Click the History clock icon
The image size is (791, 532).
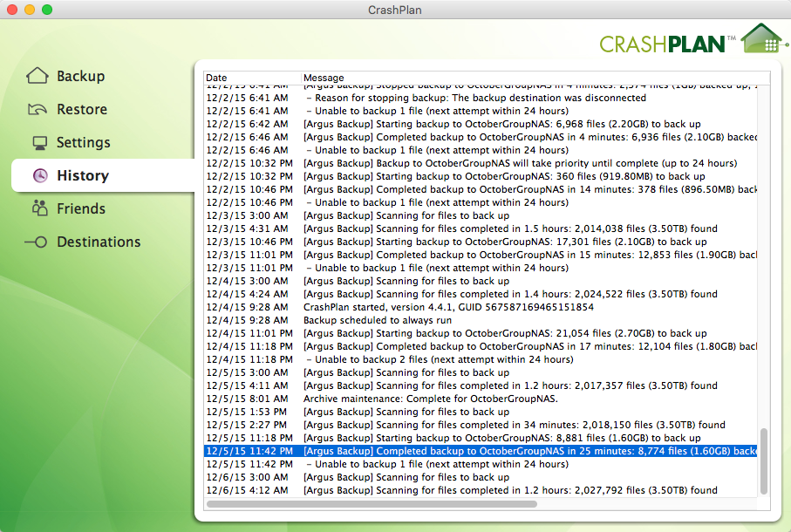click(40, 175)
